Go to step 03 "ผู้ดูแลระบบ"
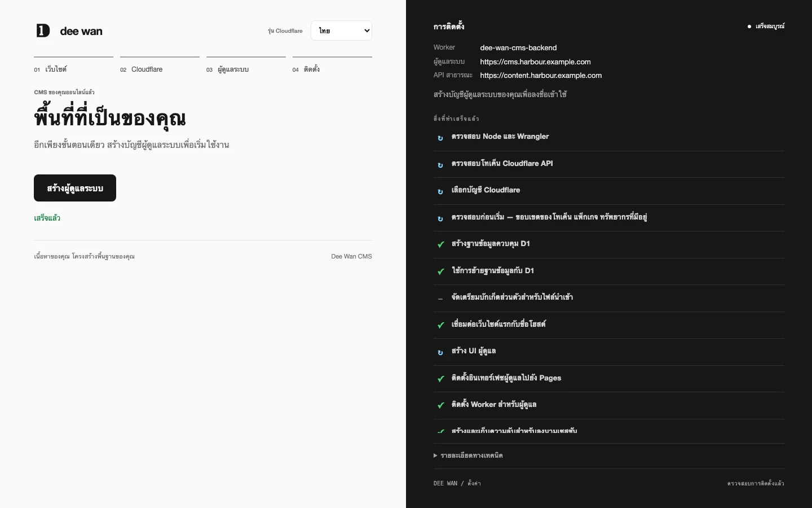Screen dimensions: 812x508 [x=246, y=65]
